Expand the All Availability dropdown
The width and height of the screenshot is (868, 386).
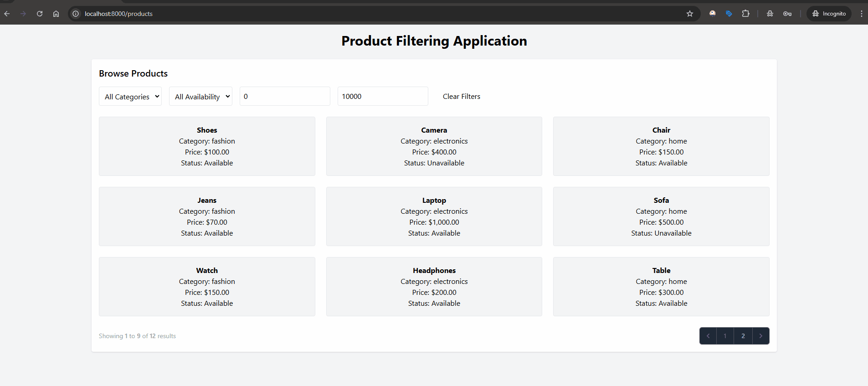[x=200, y=97]
